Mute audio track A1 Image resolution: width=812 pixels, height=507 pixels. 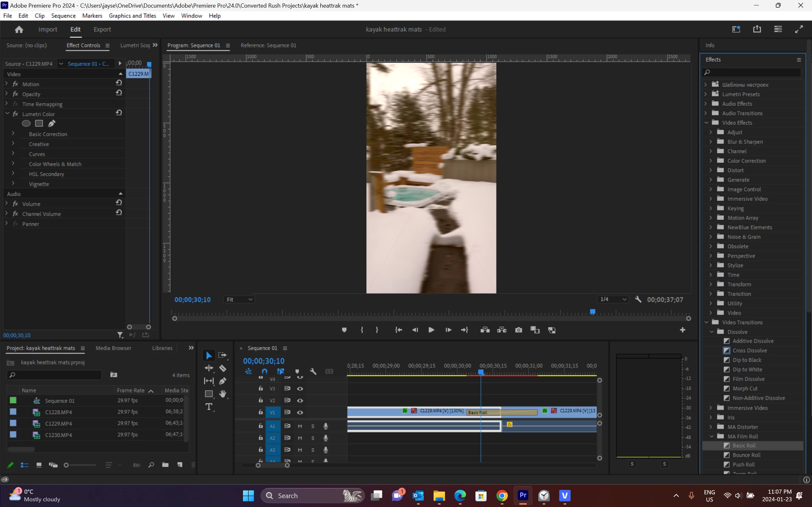(300, 426)
